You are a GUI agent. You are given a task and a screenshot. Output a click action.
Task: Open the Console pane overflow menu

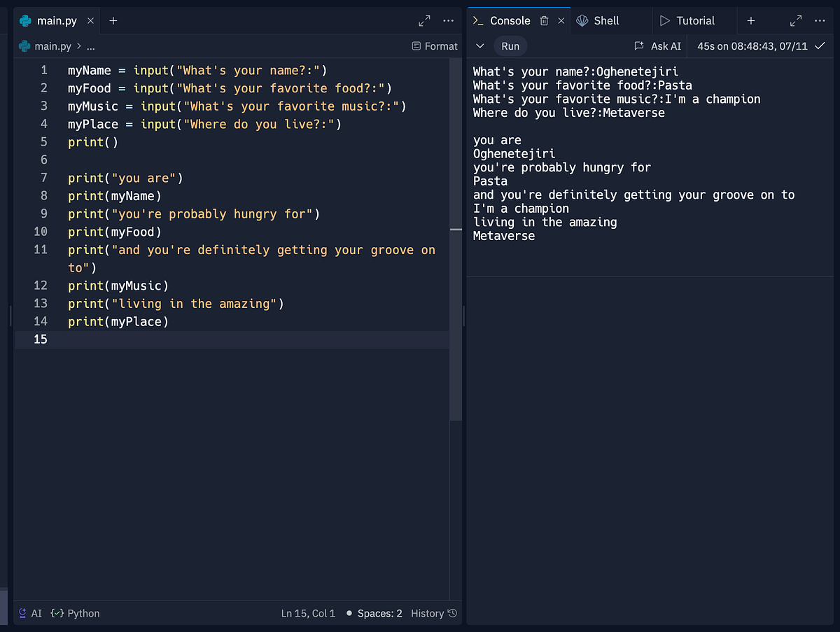click(x=820, y=20)
